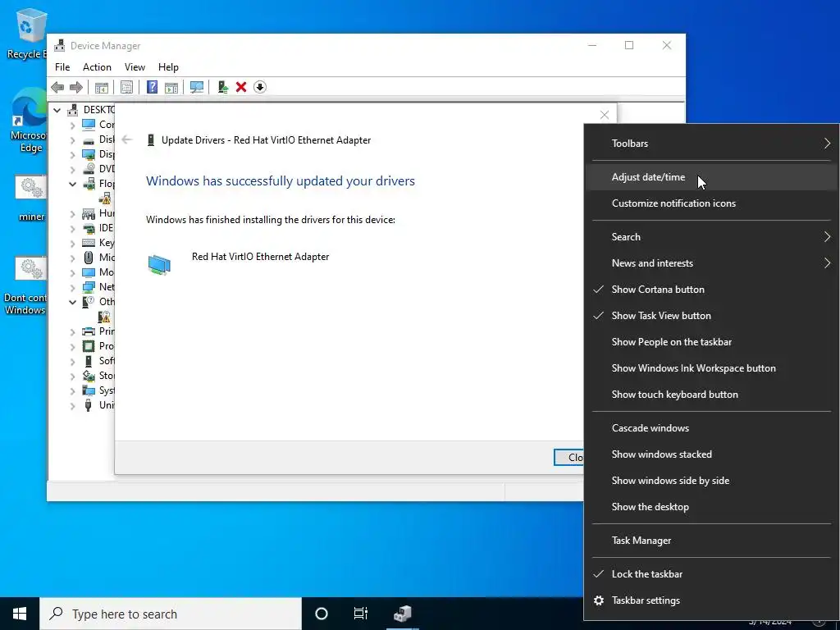The width and height of the screenshot is (840, 630).
Task: Click the Type here to search box
Action: point(171,614)
